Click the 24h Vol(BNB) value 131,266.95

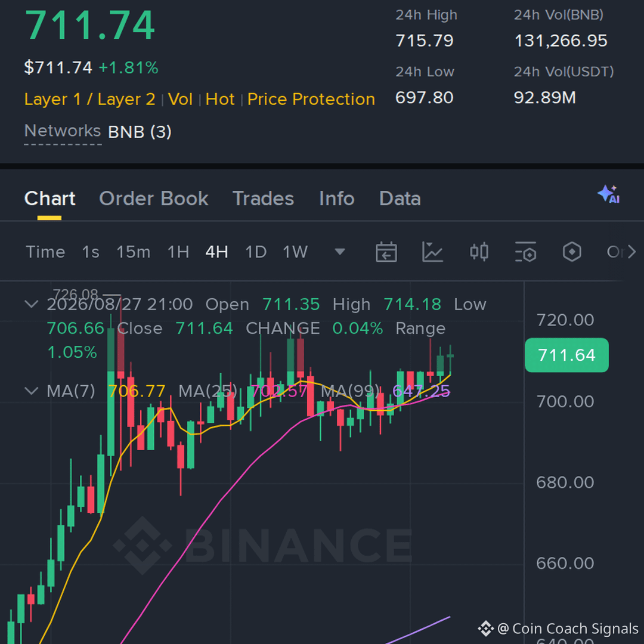(x=561, y=41)
